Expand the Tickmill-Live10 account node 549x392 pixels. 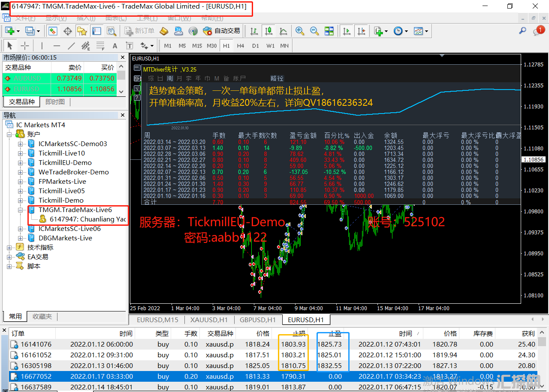pos(20,153)
